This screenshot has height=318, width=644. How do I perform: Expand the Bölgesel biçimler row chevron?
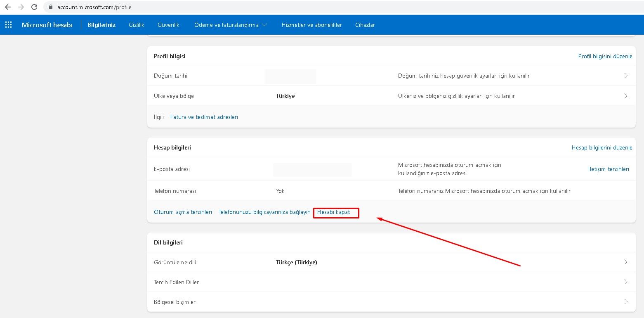coord(625,302)
